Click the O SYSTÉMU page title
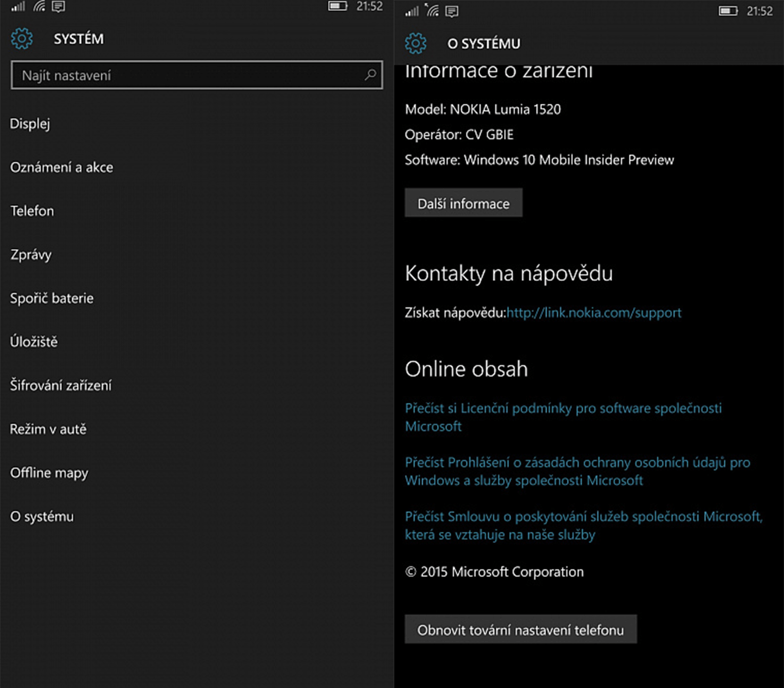Viewport: 784px width, 688px height. click(483, 44)
